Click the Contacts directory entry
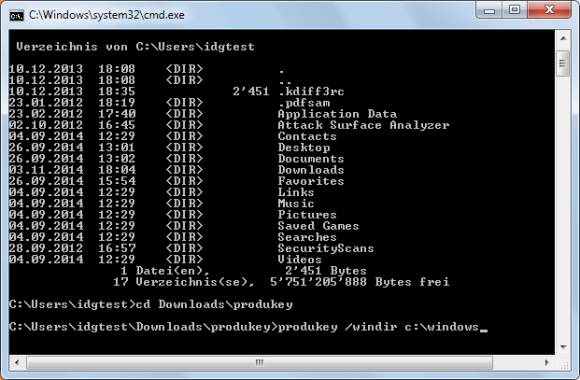The image size is (580, 380). point(307,136)
